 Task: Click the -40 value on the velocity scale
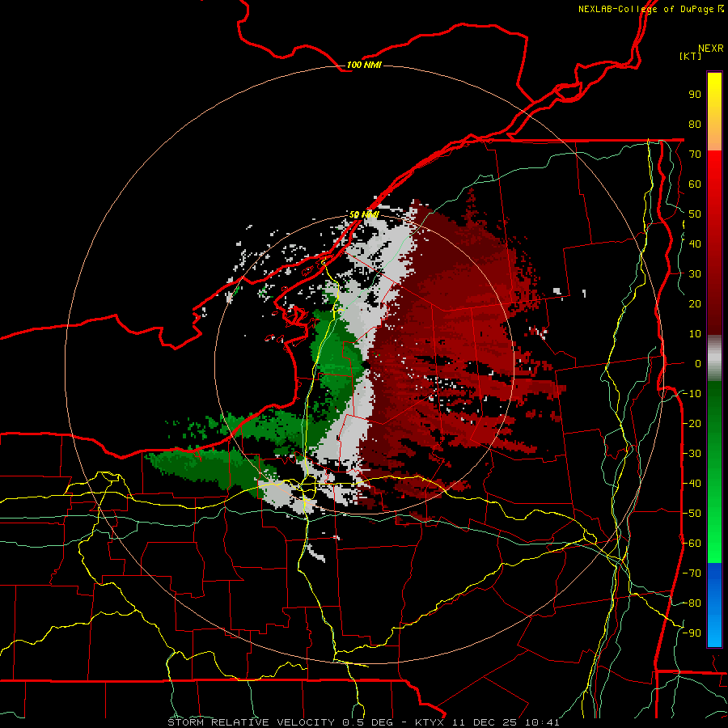[692, 484]
